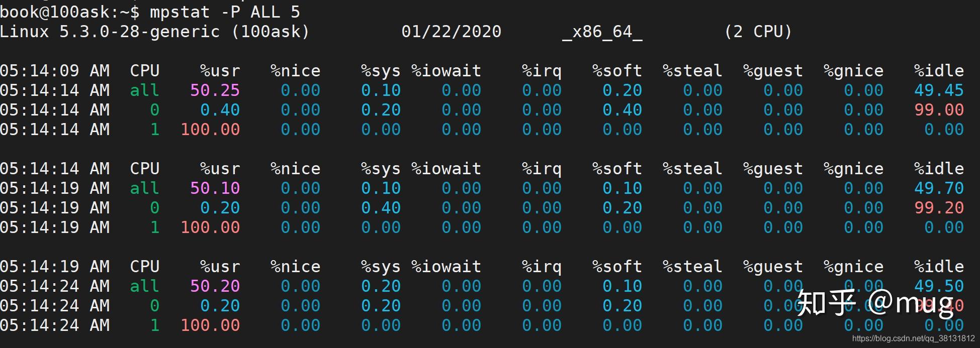The width and height of the screenshot is (980, 348).
Task: Click the CPU "0" label in the 99.00 idle row
Action: pos(155,110)
